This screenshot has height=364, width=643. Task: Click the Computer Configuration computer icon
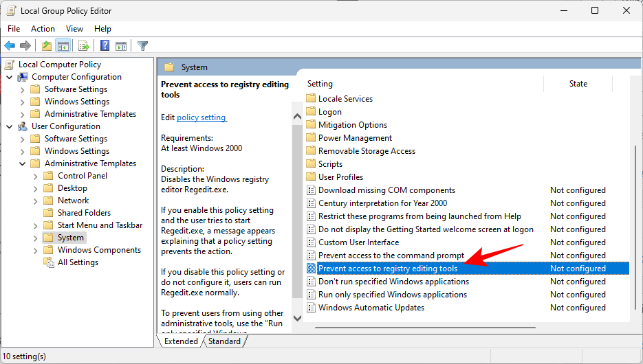pyautogui.click(x=23, y=77)
